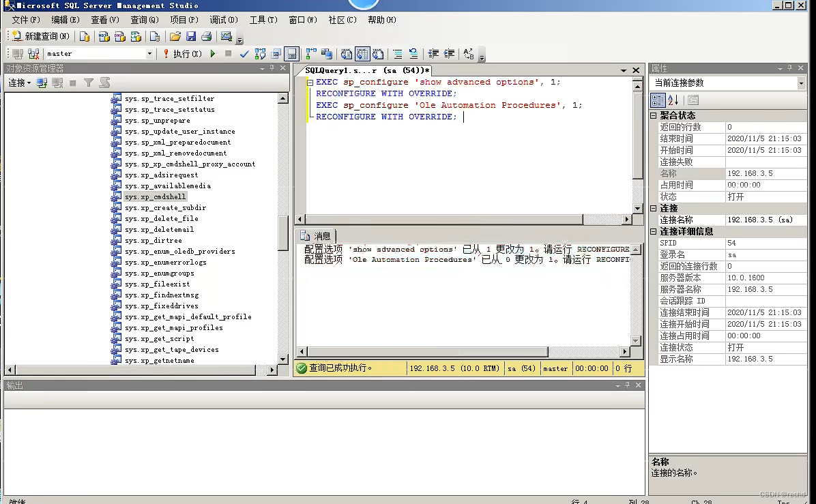
Task: Click the Connect icon in SQL editor toolbar
Action: pyautogui.click(x=18, y=54)
